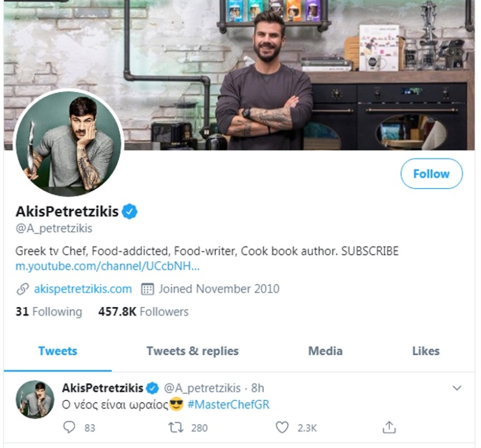This screenshot has height=448, width=481.
Task: Switch to the Tweets tab
Action: tap(57, 351)
